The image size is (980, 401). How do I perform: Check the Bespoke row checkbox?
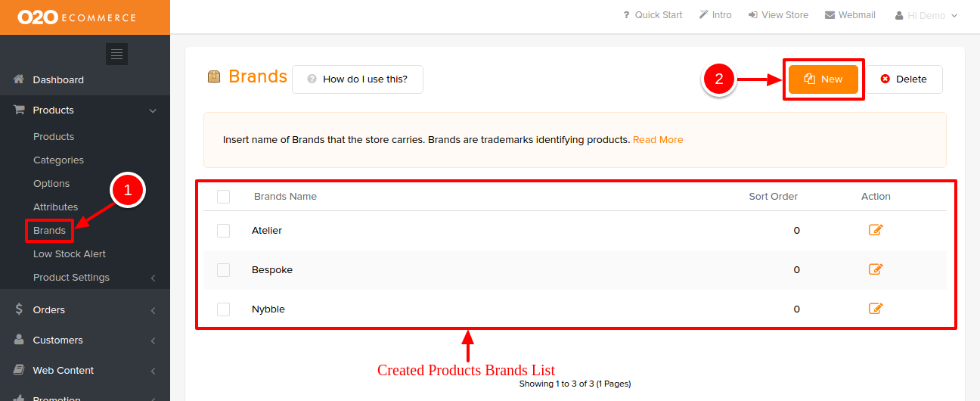click(223, 270)
